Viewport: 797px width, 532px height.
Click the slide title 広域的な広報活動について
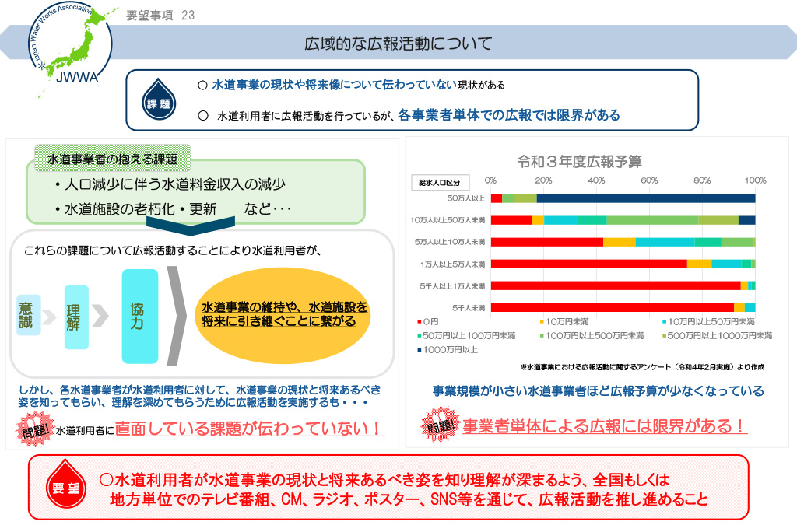[x=398, y=44]
